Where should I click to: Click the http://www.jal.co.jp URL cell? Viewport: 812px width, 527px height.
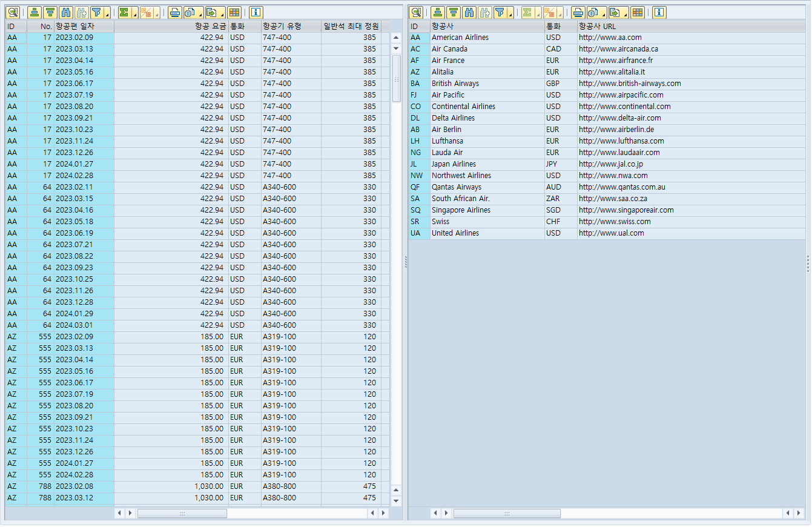(691, 164)
